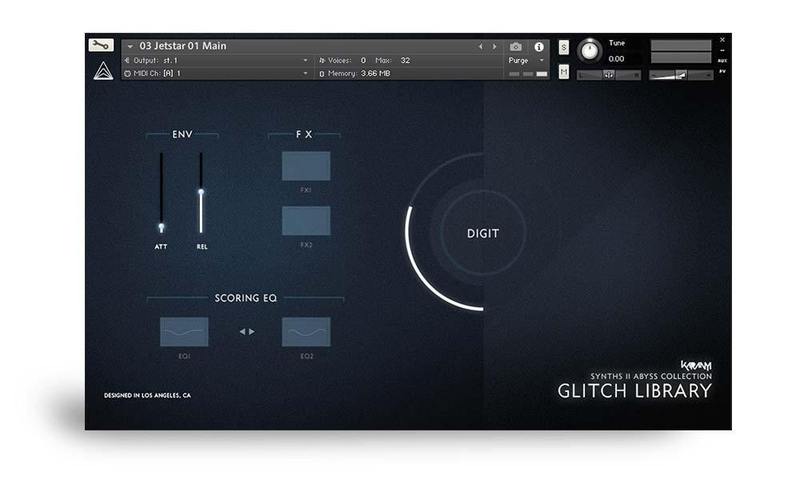Open instrument edit mode with wrench icon
Image resolution: width=800 pixels, height=480 pixels.
click(101, 45)
